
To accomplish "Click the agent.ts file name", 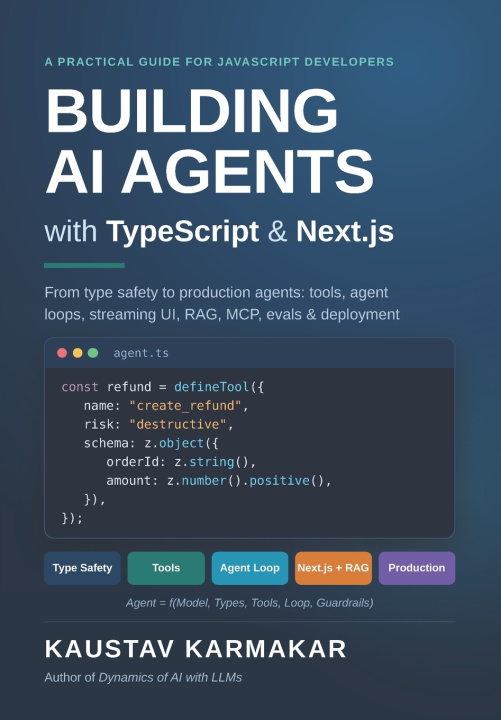I will click(141, 353).
